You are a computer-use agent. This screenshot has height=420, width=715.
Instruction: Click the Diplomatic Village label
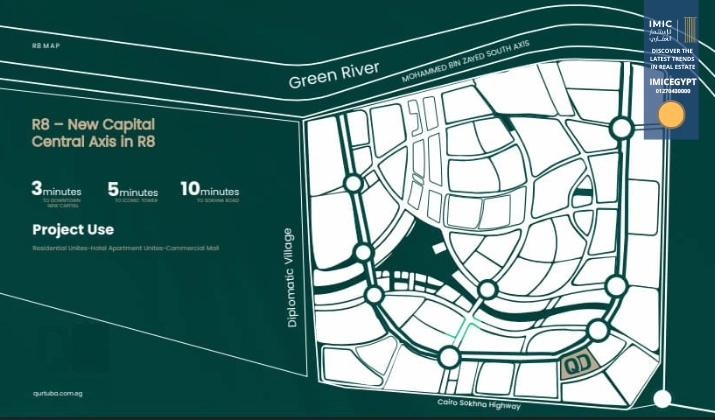pyautogui.click(x=292, y=278)
